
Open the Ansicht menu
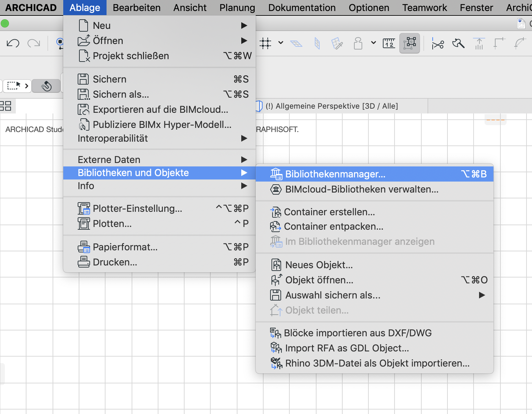pyautogui.click(x=190, y=8)
